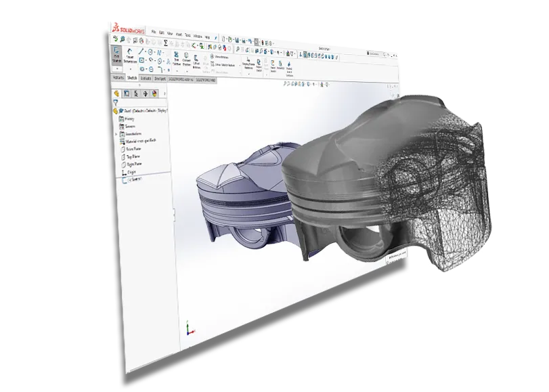Expand the Annotations folder in FeatureManager

pos(116,133)
